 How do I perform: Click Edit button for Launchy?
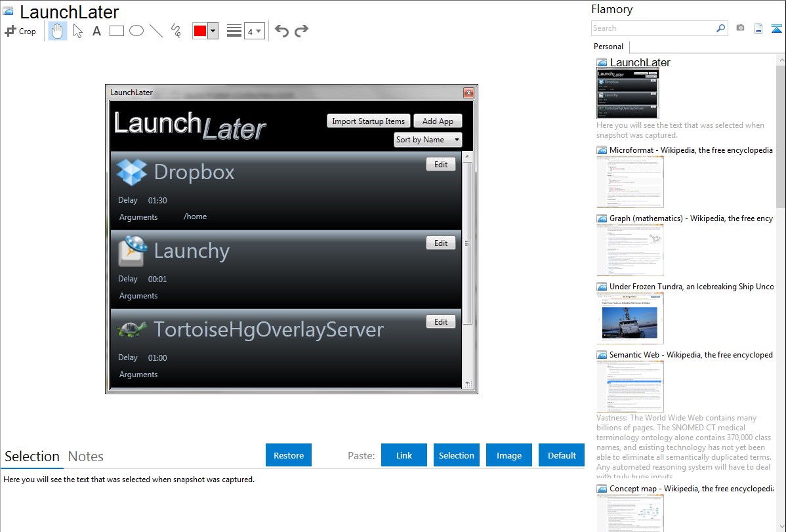pyautogui.click(x=441, y=243)
